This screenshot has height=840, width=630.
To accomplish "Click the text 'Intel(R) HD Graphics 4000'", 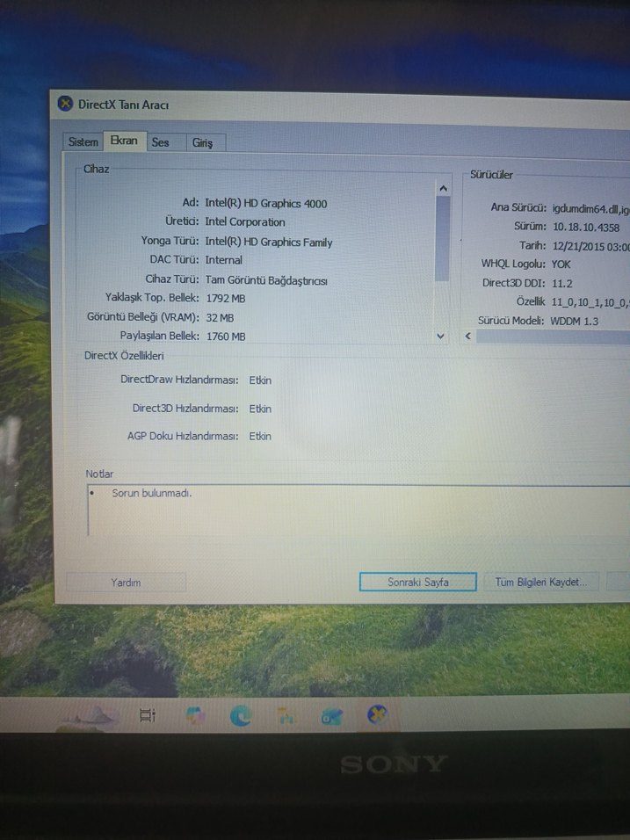I will click(265, 203).
